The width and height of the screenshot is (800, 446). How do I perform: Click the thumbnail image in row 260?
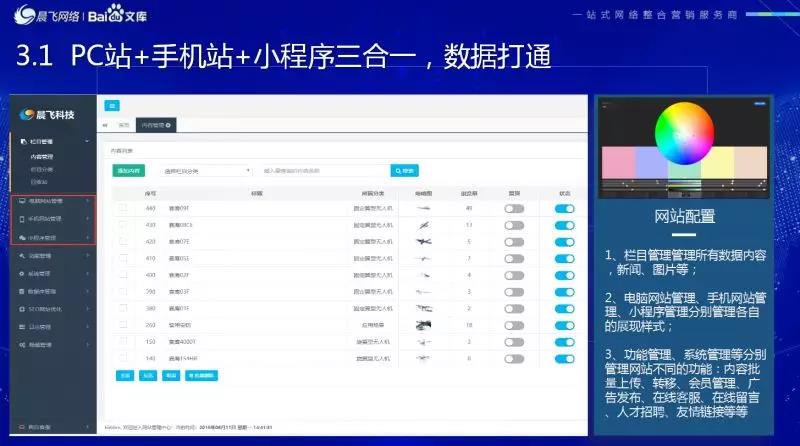pos(421,325)
